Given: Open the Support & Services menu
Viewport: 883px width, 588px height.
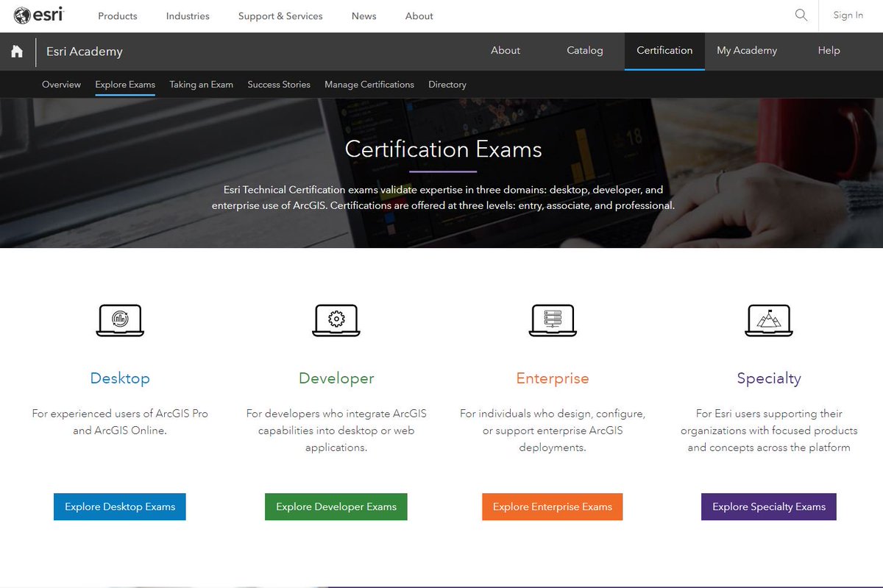Looking at the screenshot, I should coord(280,16).
